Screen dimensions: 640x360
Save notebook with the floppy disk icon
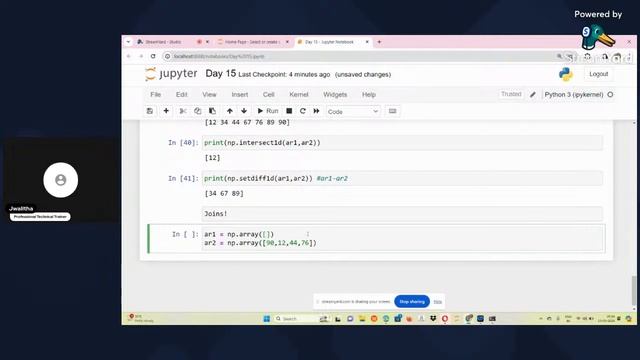click(150, 111)
